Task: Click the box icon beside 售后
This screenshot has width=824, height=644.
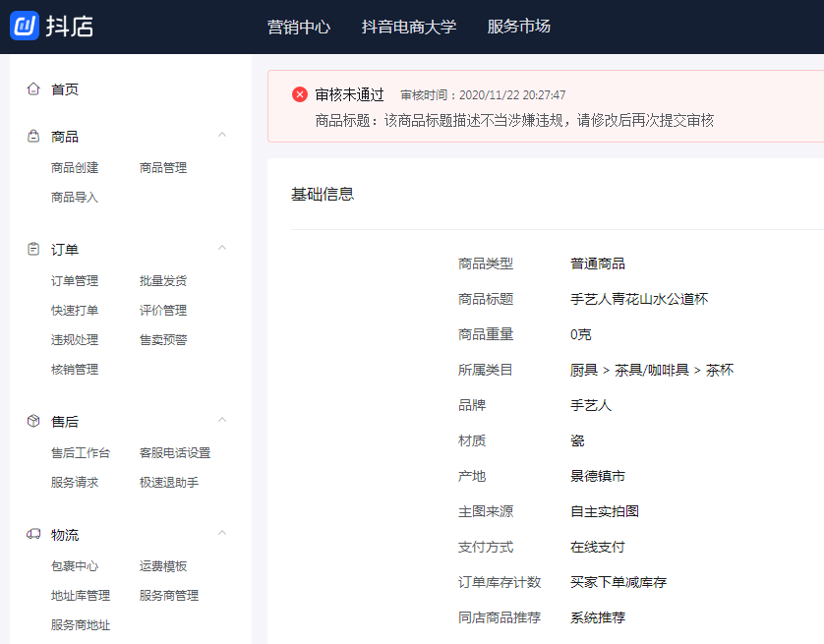Action: 33,422
